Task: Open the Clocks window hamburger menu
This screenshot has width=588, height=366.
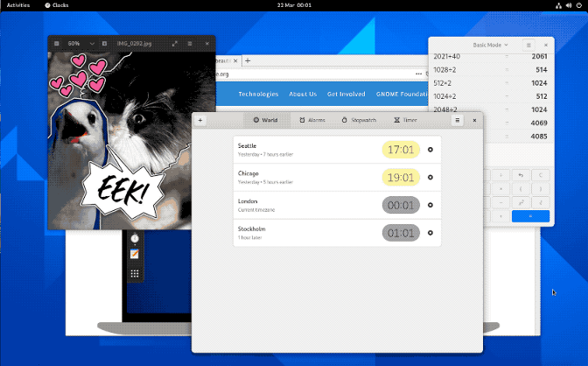Action: [457, 120]
